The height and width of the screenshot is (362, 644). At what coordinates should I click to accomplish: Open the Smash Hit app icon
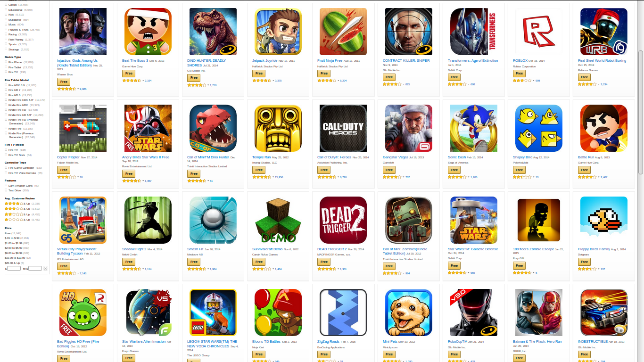[x=213, y=220]
